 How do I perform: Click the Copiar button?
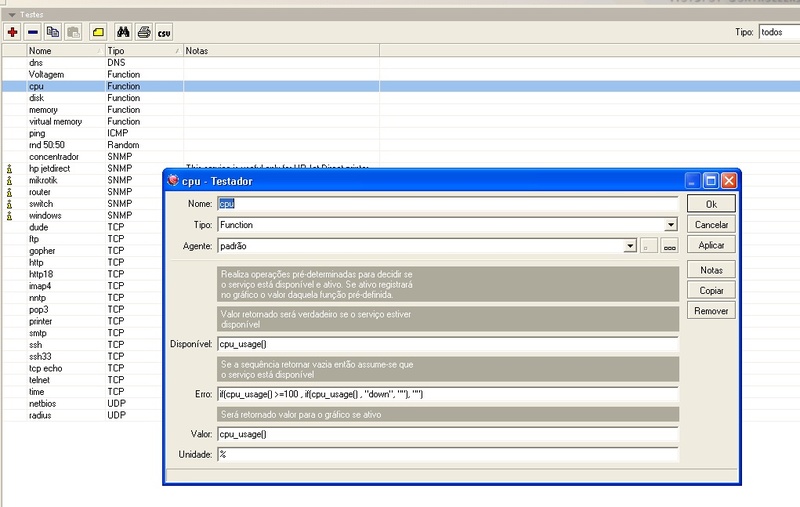711,290
